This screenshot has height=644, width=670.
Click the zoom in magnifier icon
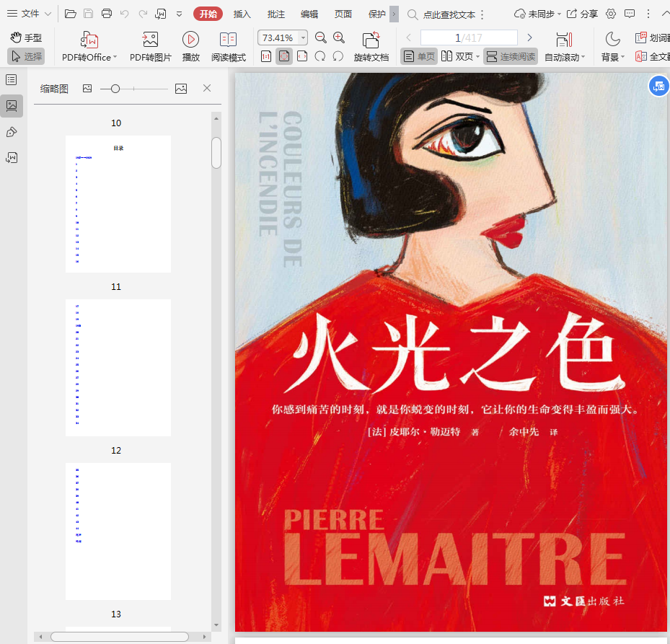tap(338, 38)
